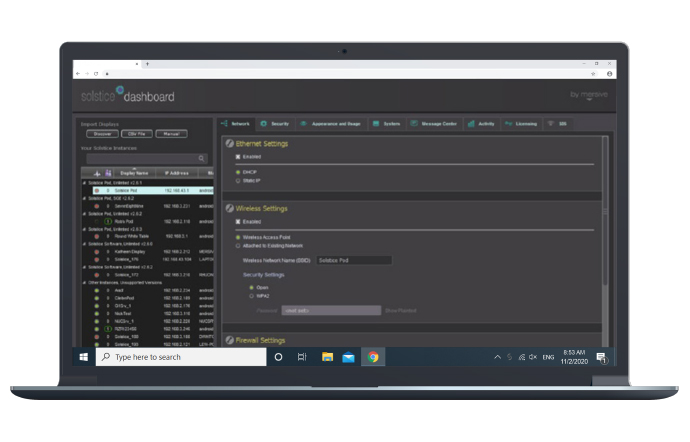Image resolution: width=690 pixels, height=442 pixels.
Task: Bookmark page with the star icon
Action: [593, 74]
